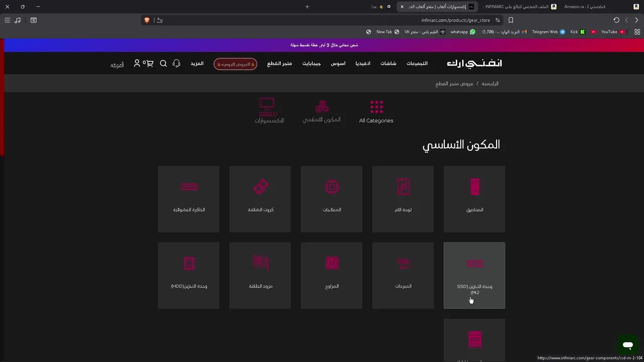This screenshot has height=362, width=644.
Task: Open the live chat bubble widget
Action: coord(627,345)
